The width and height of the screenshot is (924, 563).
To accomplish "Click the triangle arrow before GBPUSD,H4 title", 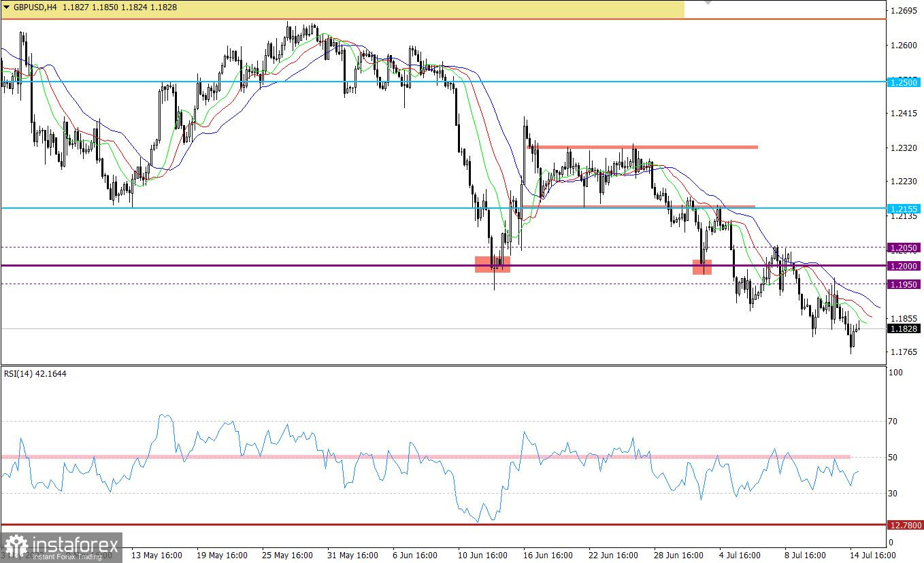I will point(7,8).
